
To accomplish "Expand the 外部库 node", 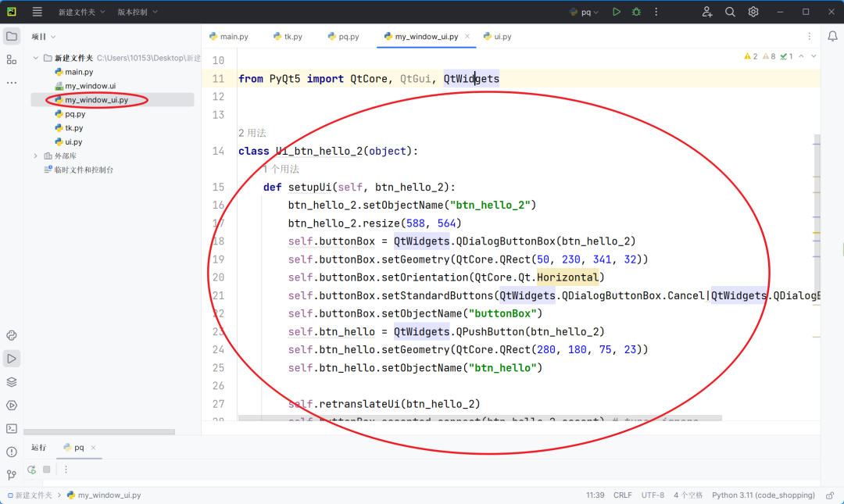I will [35, 155].
